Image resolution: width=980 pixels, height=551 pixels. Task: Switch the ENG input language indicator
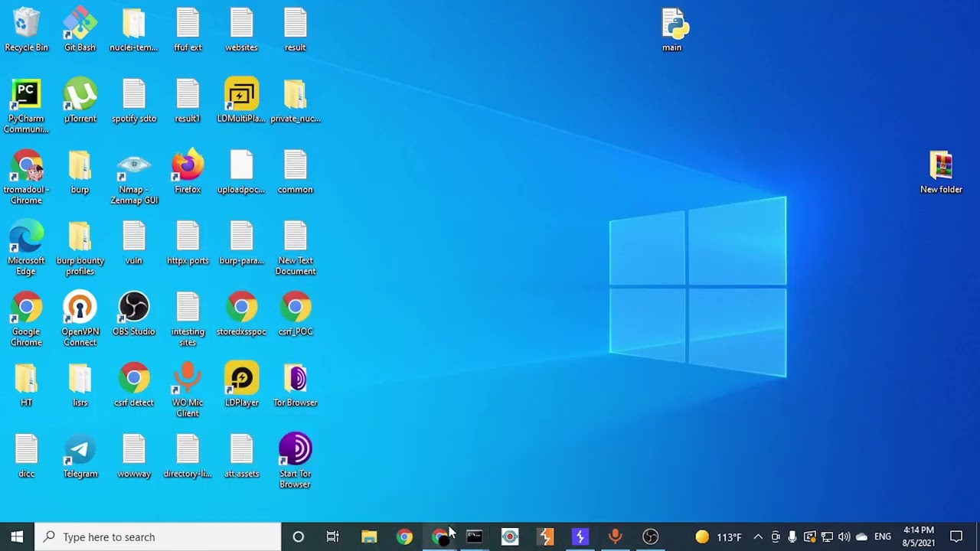[x=883, y=536]
